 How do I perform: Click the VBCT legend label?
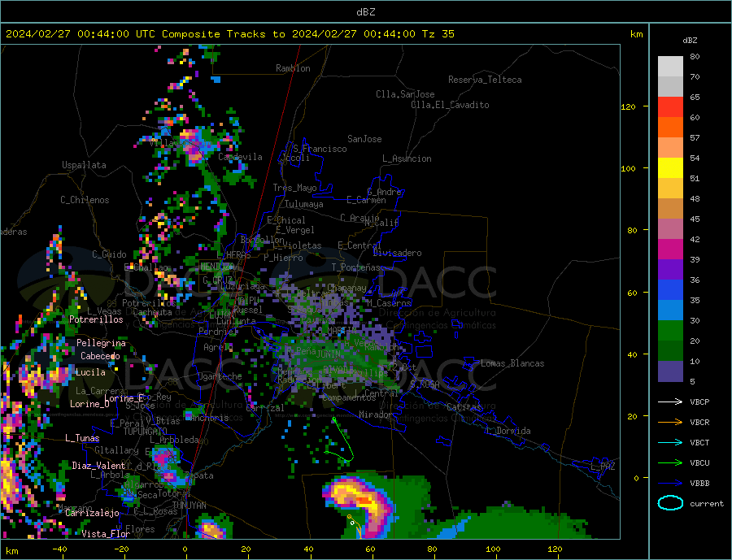click(699, 442)
